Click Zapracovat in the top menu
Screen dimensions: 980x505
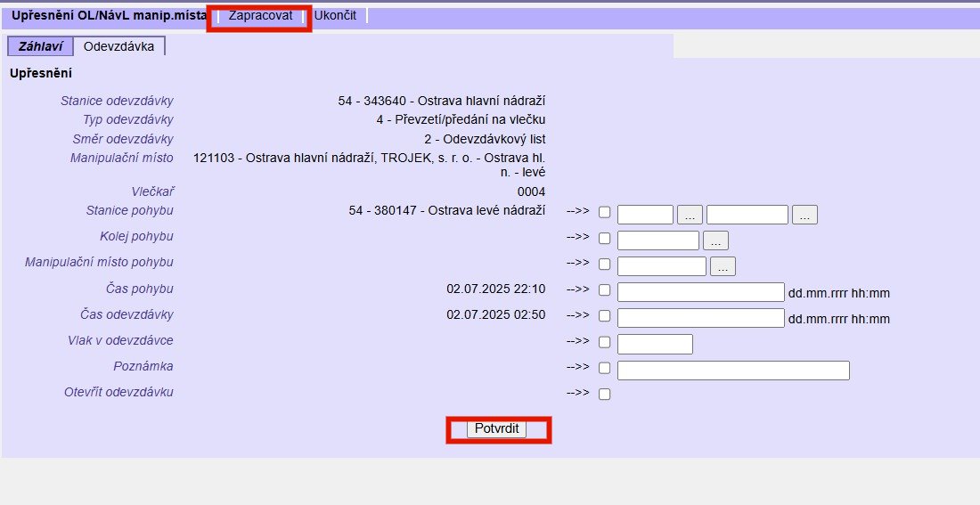click(260, 16)
